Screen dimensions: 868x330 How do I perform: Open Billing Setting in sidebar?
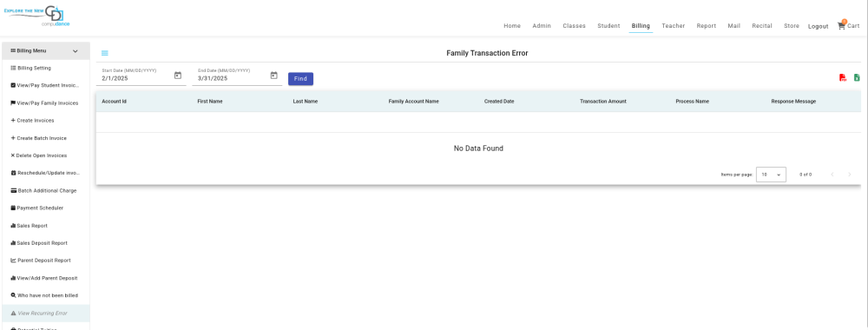pos(46,68)
